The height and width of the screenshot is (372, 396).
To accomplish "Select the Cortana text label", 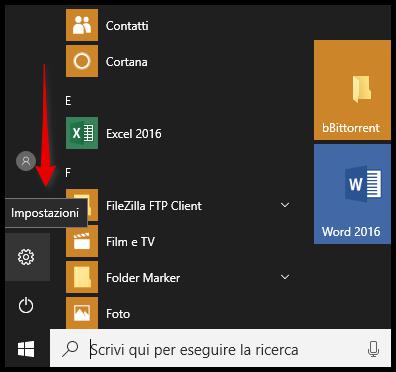I will 127,62.
